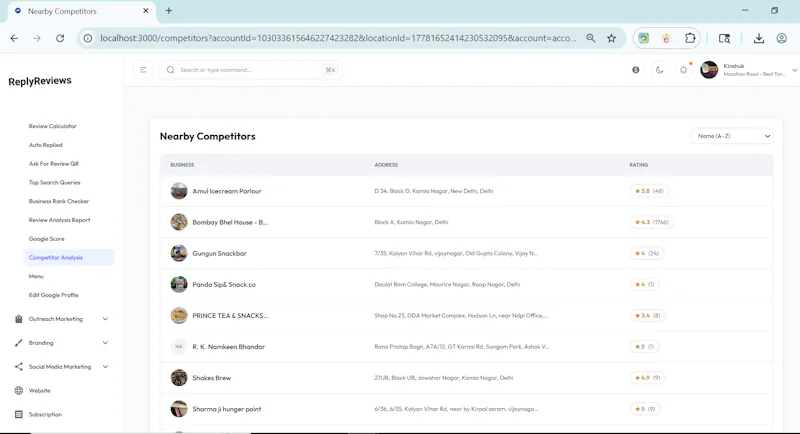800x434 pixels.
Task: Open a new browser tab
Action: click(x=168, y=11)
